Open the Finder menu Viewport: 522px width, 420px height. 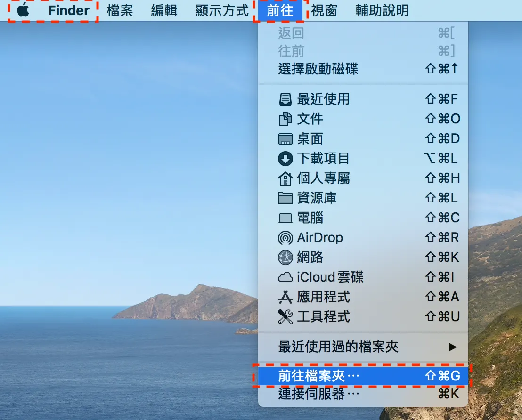[x=69, y=10]
